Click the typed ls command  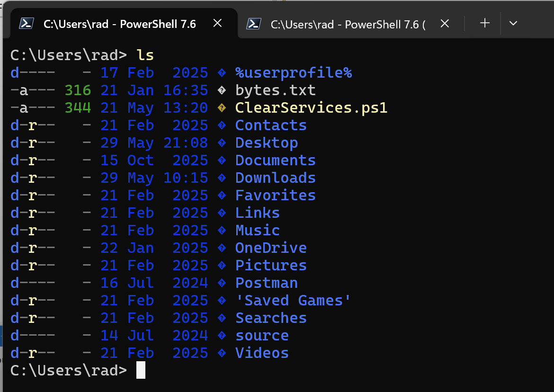pos(145,55)
